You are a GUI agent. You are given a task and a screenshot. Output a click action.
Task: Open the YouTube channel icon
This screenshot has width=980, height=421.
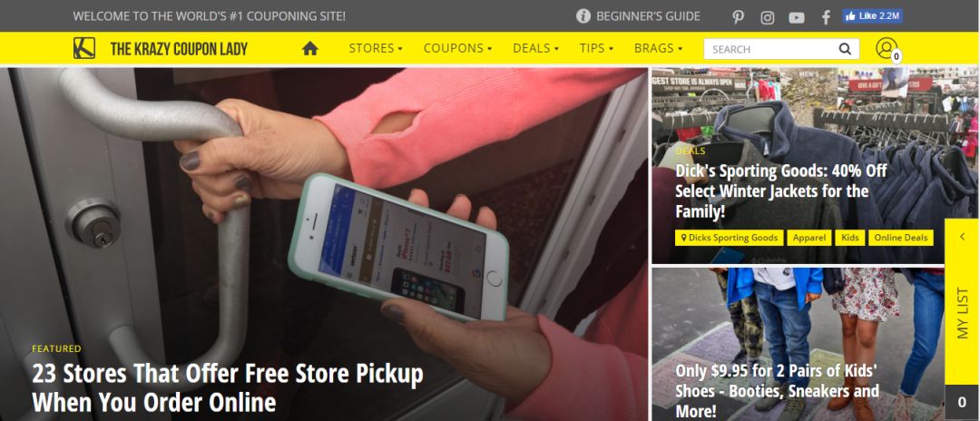pos(797,17)
